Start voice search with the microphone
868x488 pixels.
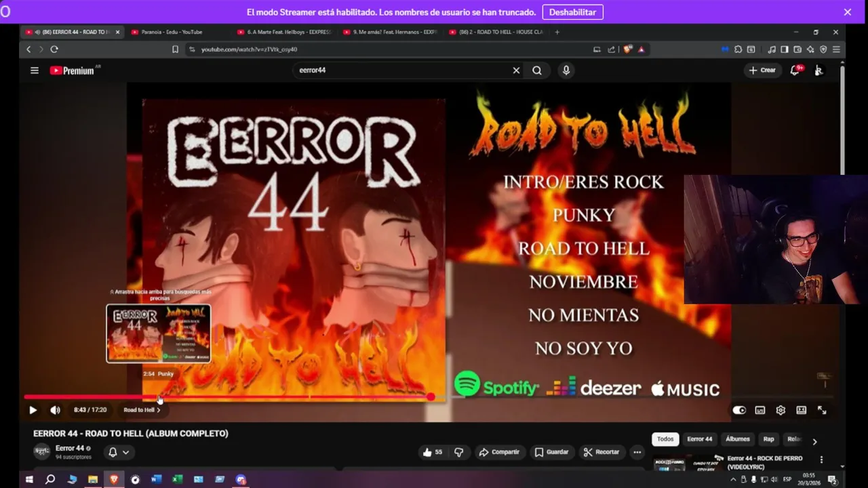point(566,70)
